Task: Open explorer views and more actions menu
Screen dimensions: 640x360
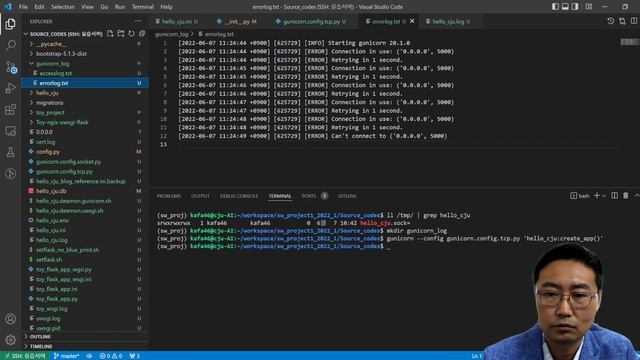Action: click(x=138, y=21)
